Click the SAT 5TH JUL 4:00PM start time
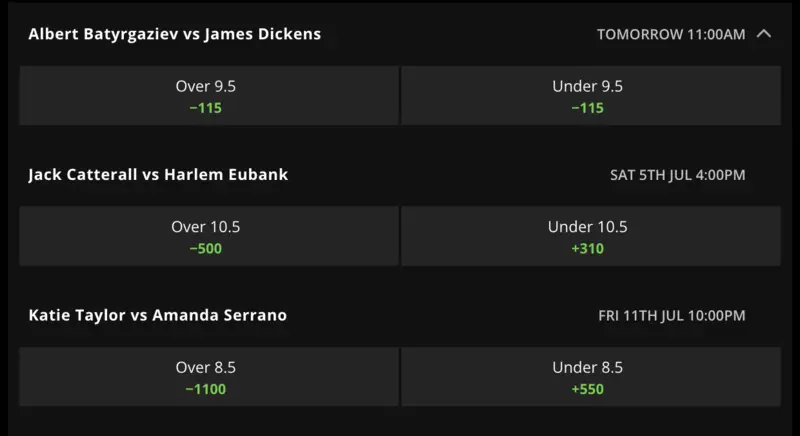 point(677,175)
